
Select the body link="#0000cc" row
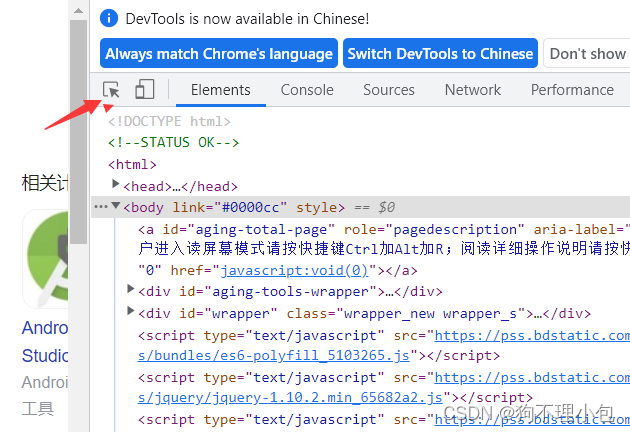[361, 207]
